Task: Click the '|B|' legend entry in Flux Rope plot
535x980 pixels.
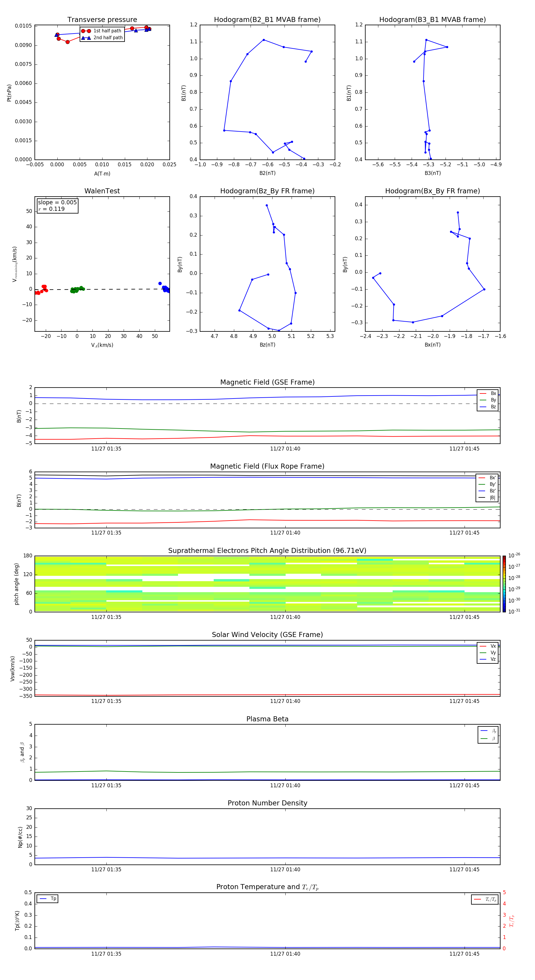Action: pos(487,498)
